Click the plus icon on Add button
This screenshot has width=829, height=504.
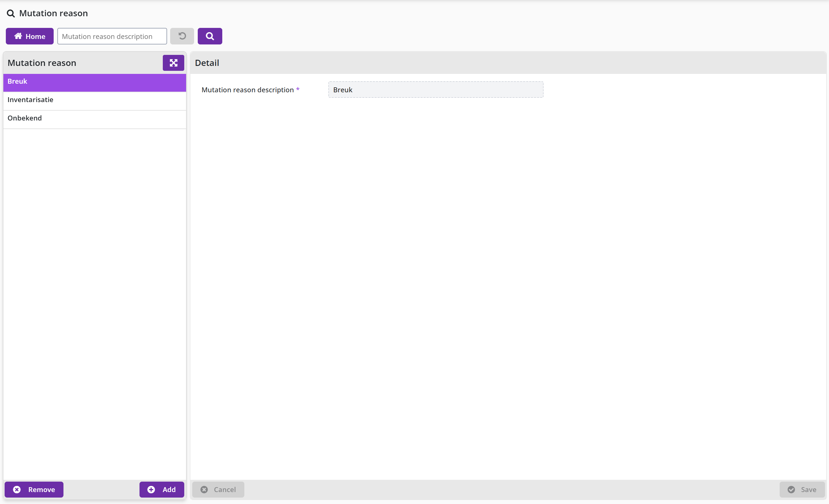pyautogui.click(x=151, y=490)
